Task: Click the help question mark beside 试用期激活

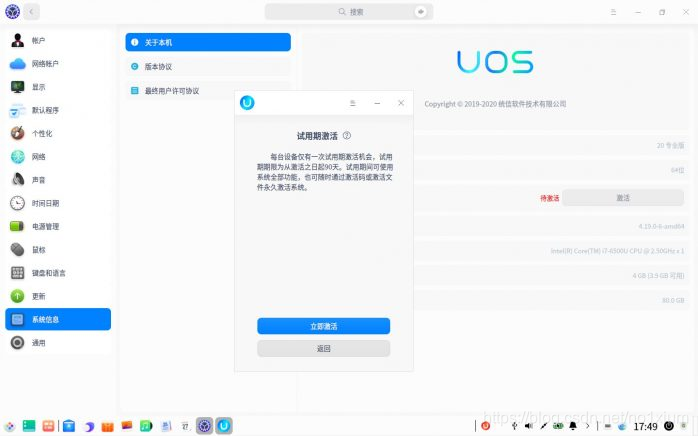Action: pyautogui.click(x=347, y=135)
